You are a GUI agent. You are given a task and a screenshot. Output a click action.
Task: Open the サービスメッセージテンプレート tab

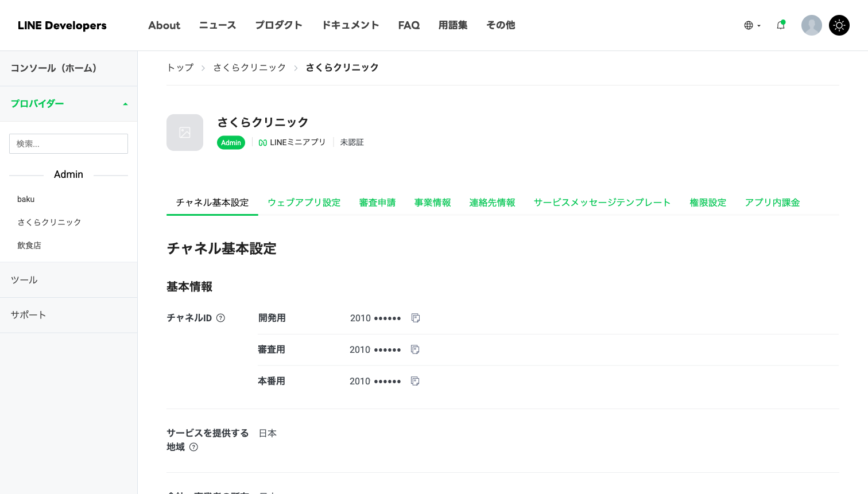(x=602, y=203)
